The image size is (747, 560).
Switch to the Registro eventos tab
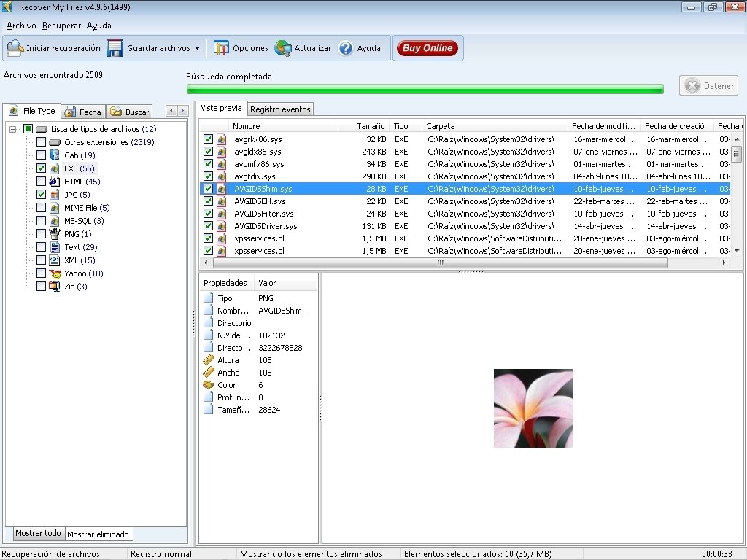click(x=280, y=109)
